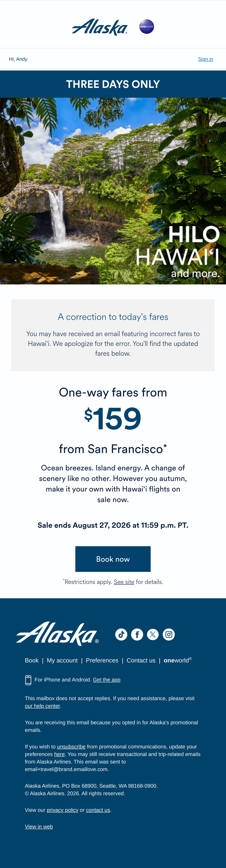Click the white Alaska footer logo
This screenshot has height=868, width=226.
coord(57,634)
